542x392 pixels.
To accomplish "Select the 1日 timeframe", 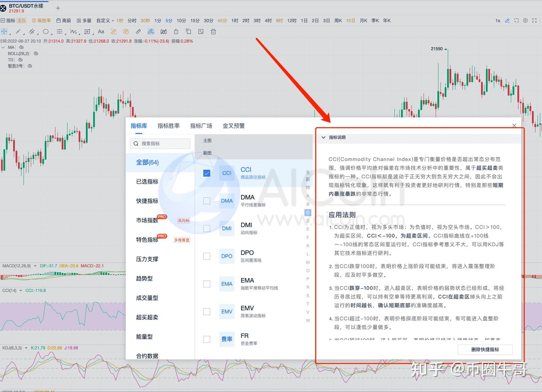I will coord(304,21).
